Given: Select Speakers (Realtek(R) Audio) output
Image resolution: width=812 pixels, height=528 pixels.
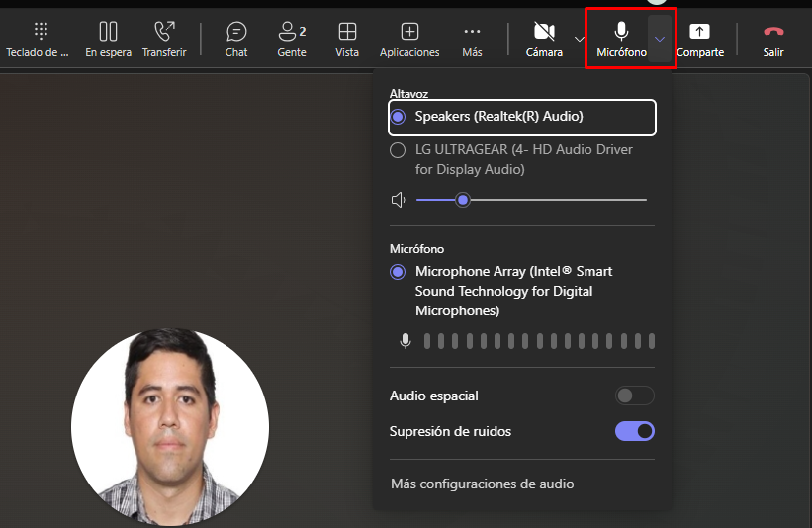Looking at the screenshot, I should [x=398, y=117].
